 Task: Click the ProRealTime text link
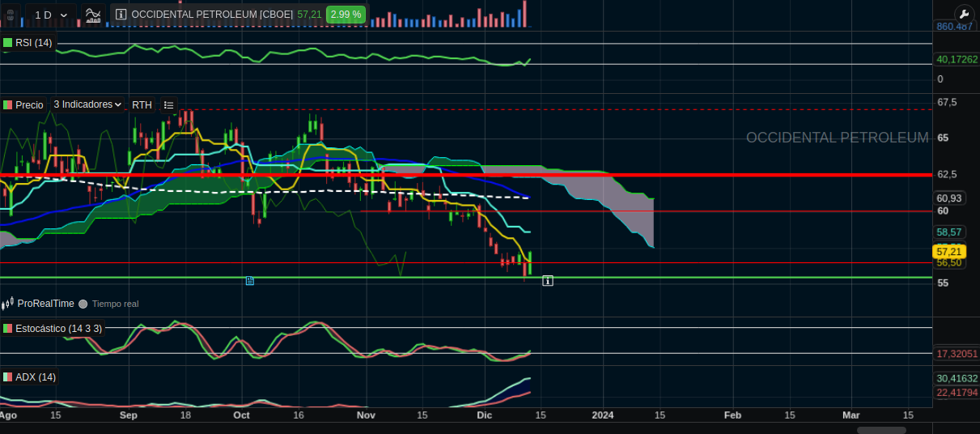[x=46, y=304]
